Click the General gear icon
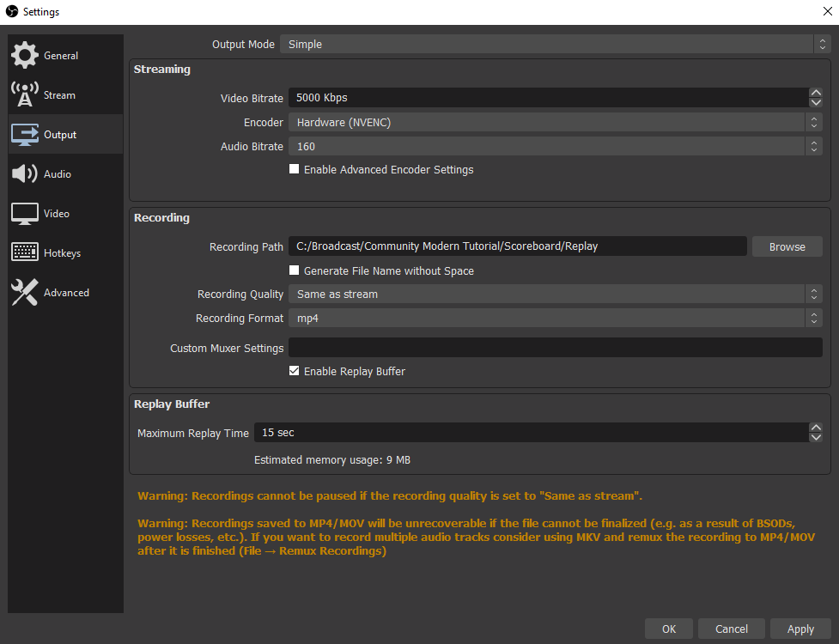Viewport: 839px width, 644px height. 25,55
